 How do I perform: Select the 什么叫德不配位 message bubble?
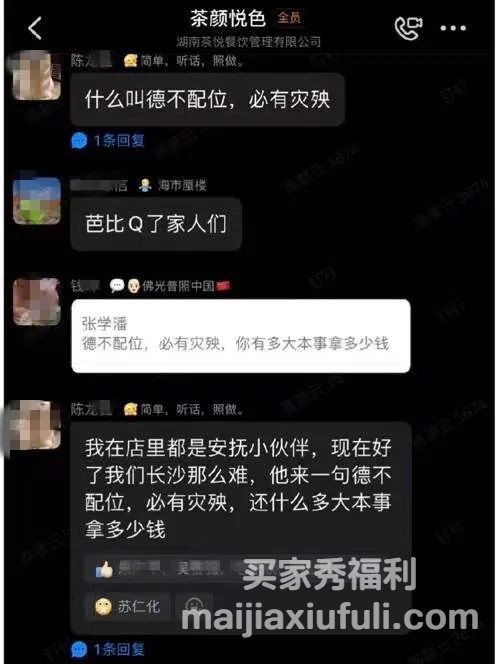click(208, 100)
